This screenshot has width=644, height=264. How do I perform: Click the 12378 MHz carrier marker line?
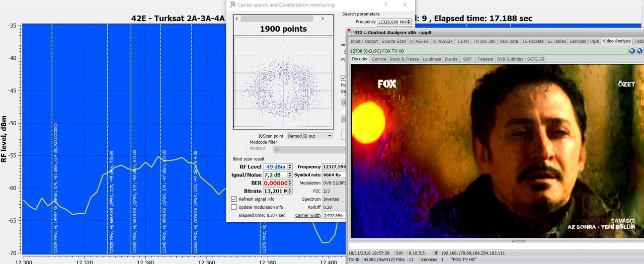click(x=261, y=237)
